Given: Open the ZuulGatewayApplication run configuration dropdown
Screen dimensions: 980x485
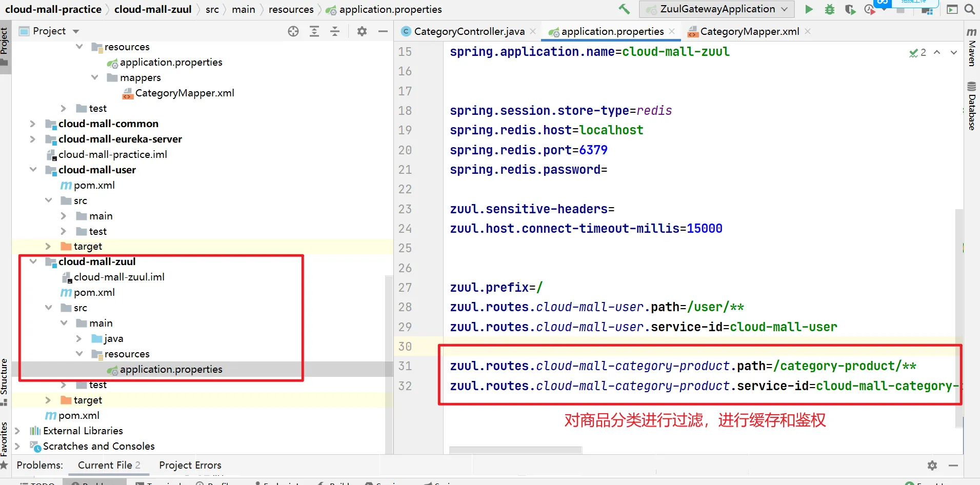Looking at the screenshot, I should click(716, 9).
